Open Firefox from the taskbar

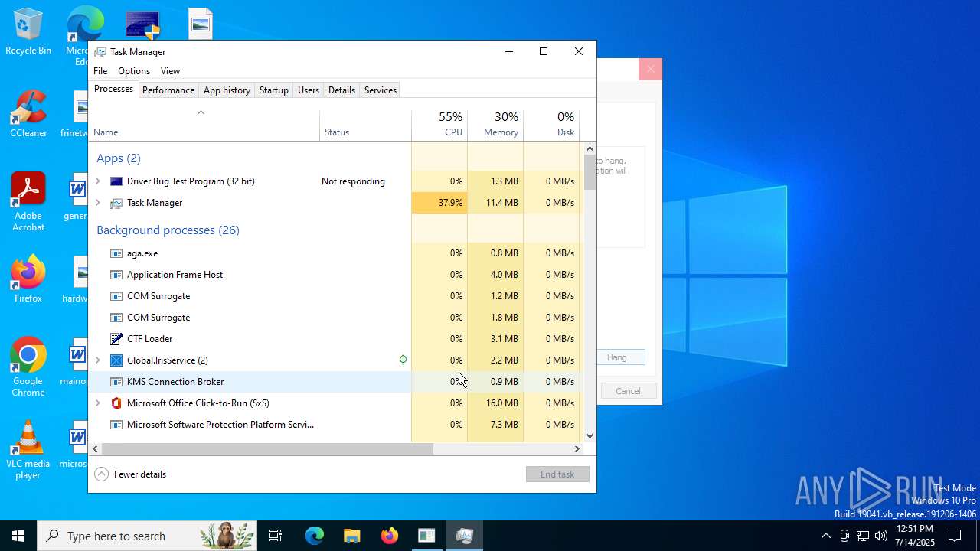coord(389,536)
